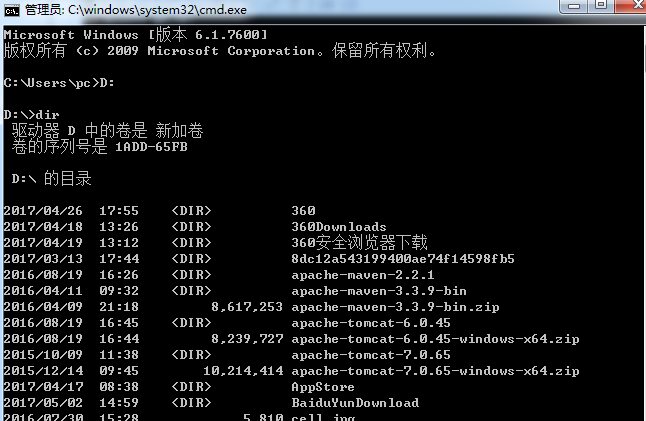This screenshot has height=421, width=646.
Task: Click apache-tomcat-6.0.45-windows-x64.zip file name
Action: [x=435, y=339]
